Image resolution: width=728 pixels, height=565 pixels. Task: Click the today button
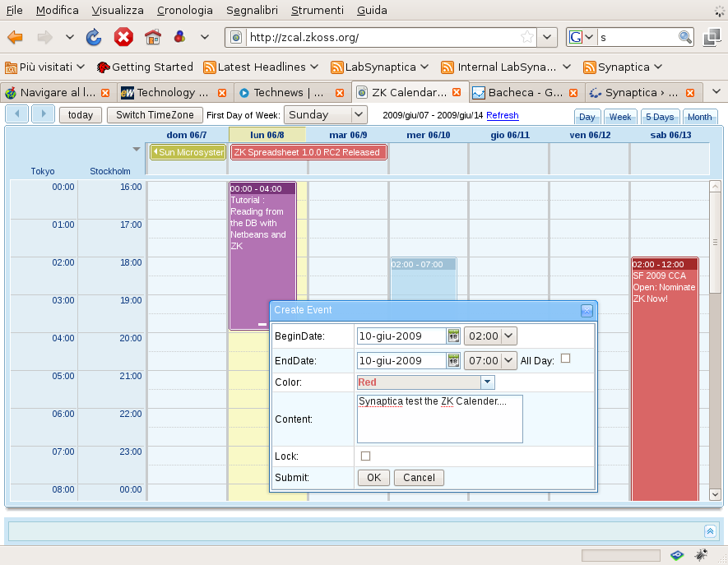[81, 114]
